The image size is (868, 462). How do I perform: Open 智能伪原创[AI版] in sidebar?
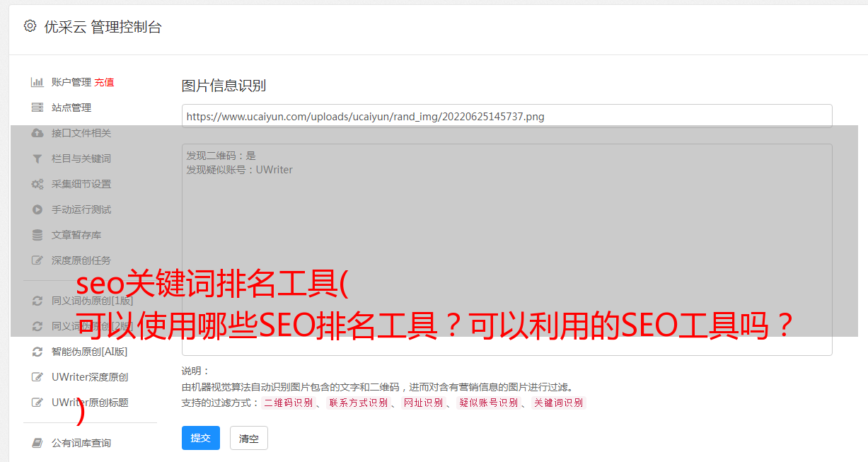pyautogui.click(x=90, y=352)
